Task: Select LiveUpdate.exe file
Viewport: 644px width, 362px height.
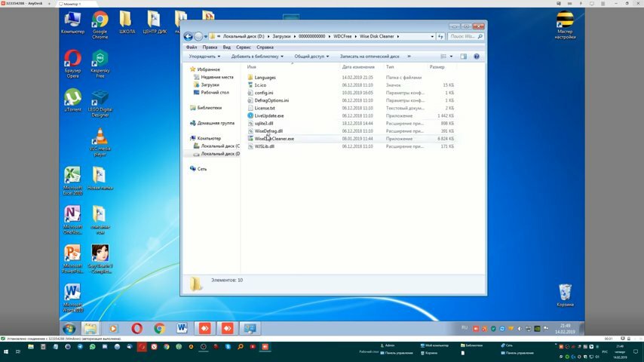Action: coord(269,116)
